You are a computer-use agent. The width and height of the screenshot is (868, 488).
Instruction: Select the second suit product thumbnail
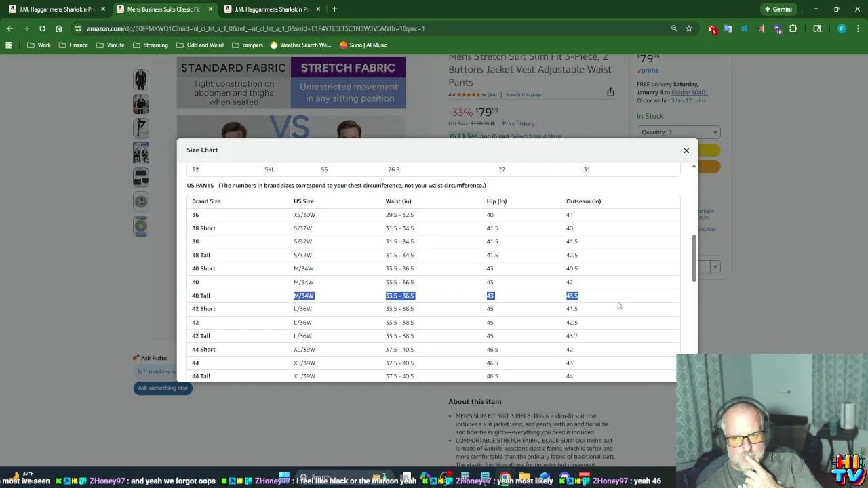pyautogui.click(x=140, y=104)
